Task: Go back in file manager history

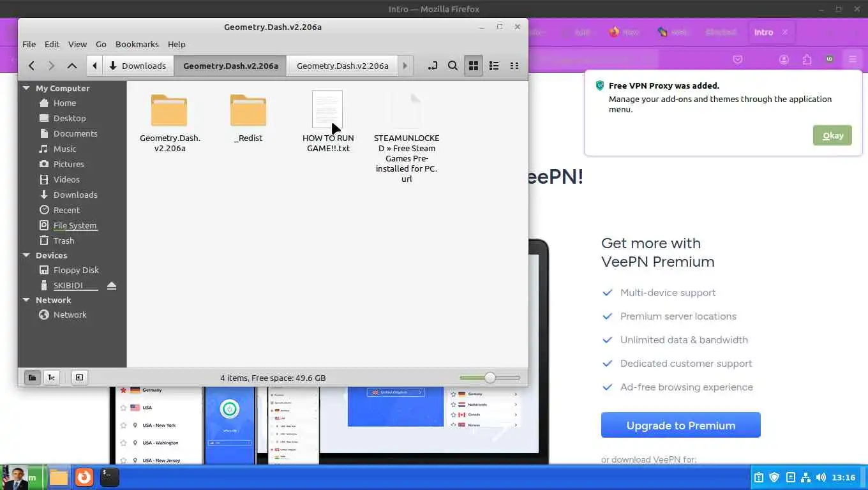Action: point(31,66)
